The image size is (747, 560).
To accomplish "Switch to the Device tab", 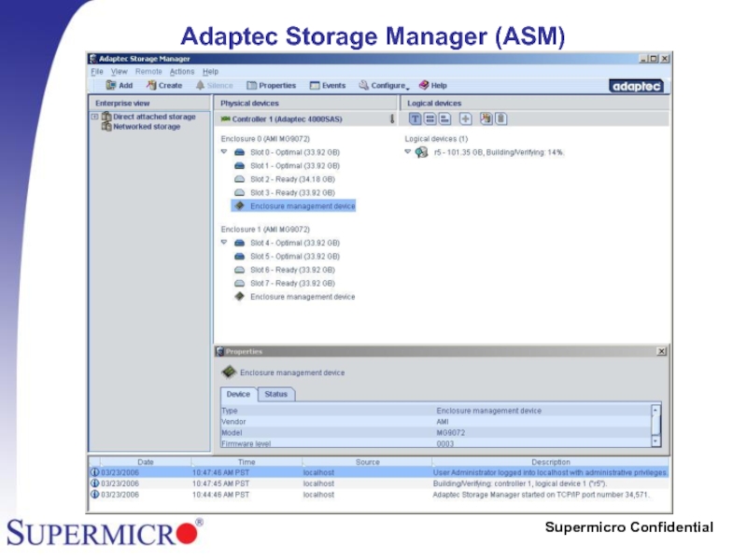I will 238,394.
